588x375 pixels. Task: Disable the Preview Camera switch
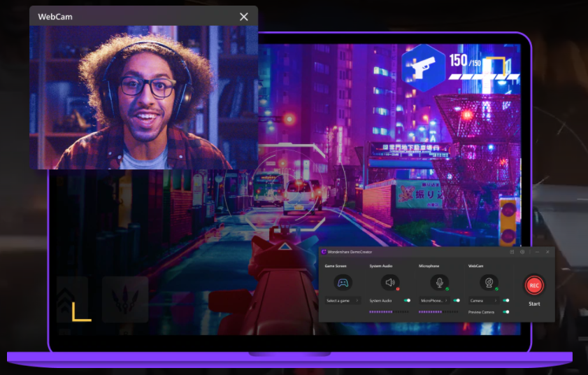(506, 312)
